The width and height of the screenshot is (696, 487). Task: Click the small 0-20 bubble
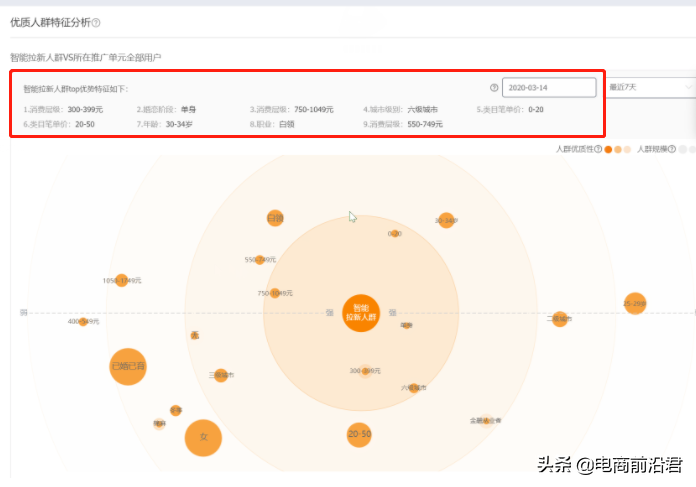tap(395, 234)
